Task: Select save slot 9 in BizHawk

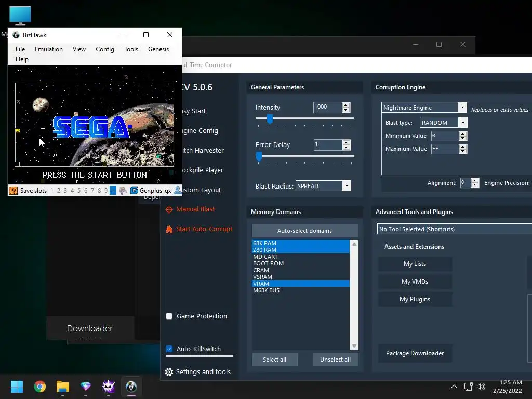Action: [106, 190]
